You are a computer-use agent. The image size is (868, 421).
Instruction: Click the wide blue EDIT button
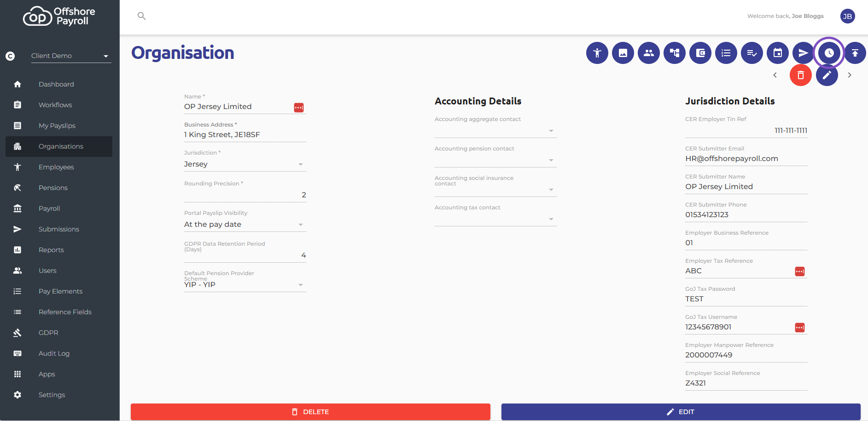click(681, 412)
